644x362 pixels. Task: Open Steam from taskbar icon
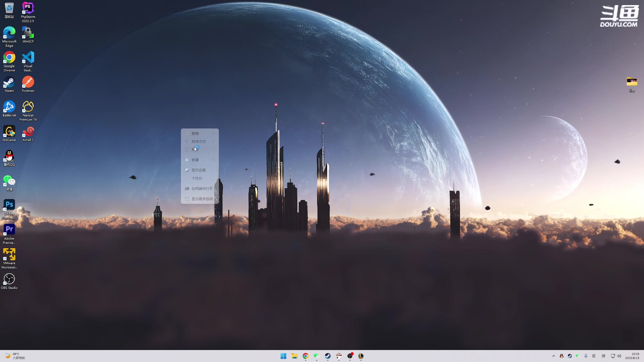click(327, 356)
